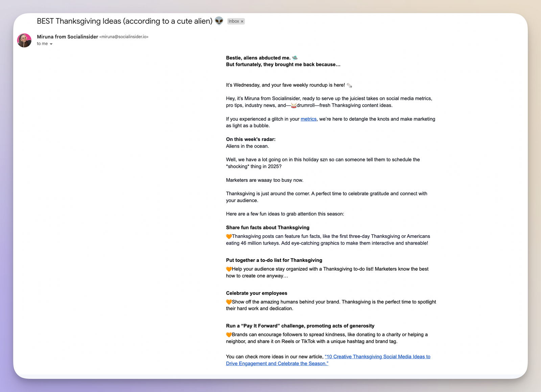
Task: Click the sender's email address
Action: (124, 37)
